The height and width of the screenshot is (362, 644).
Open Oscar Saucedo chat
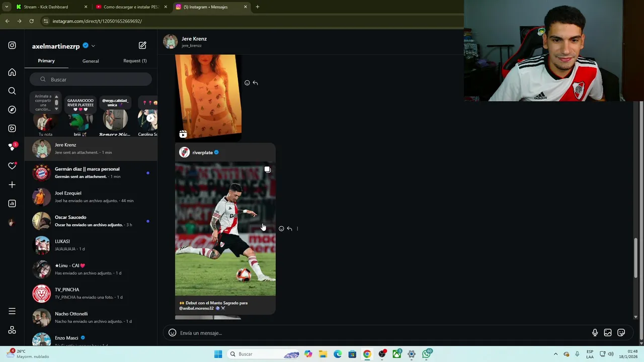pyautogui.click(x=91, y=221)
